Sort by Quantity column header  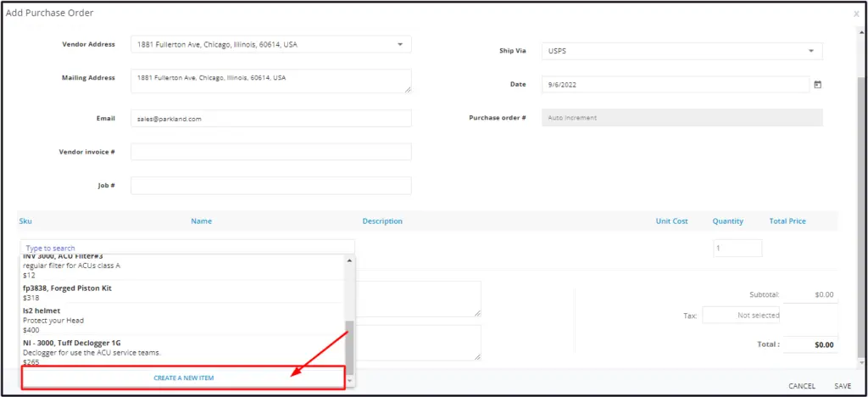click(728, 221)
